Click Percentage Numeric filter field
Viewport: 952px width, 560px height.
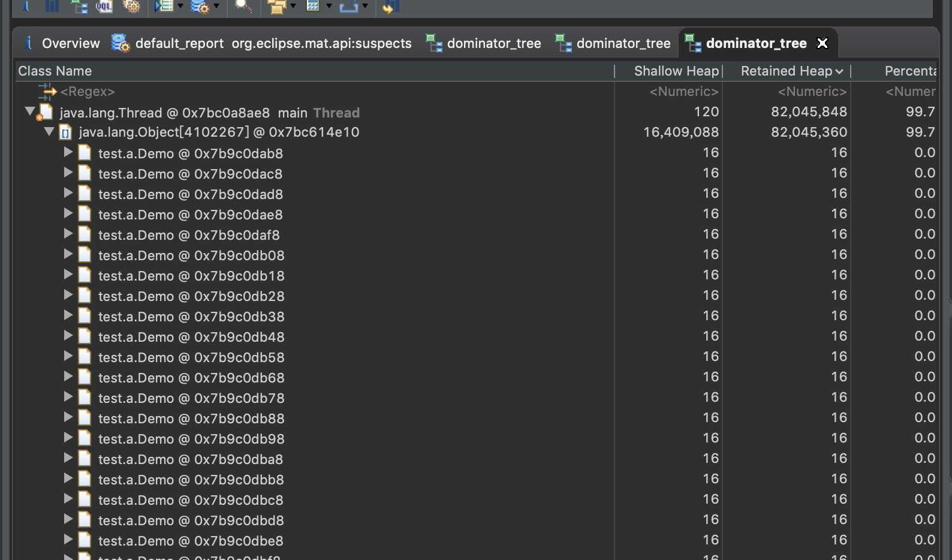click(x=911, y=92)
